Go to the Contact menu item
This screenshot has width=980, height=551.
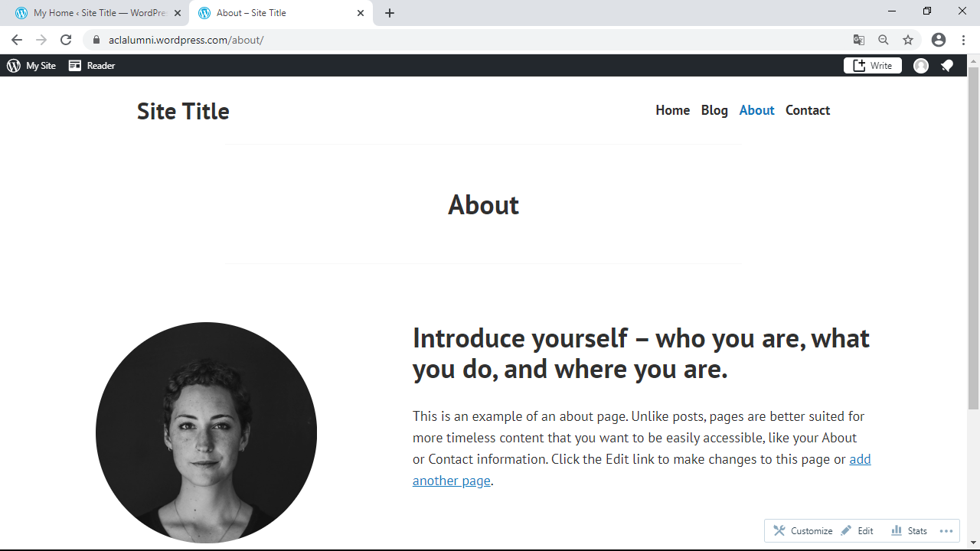(808, 110)
